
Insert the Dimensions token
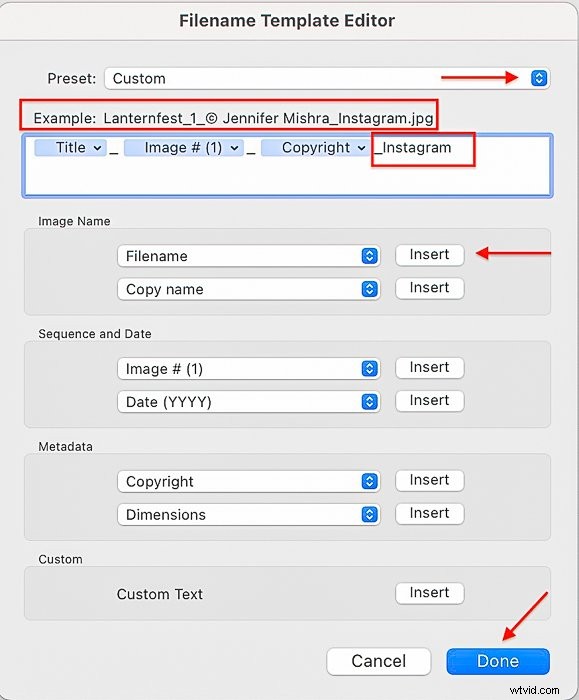click(429, 514)
